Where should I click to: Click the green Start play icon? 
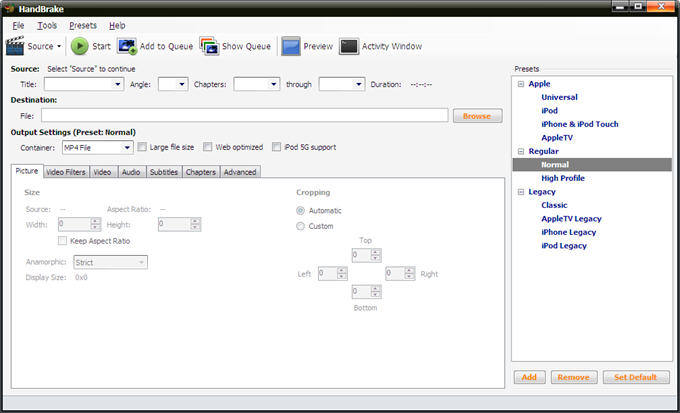79,46
